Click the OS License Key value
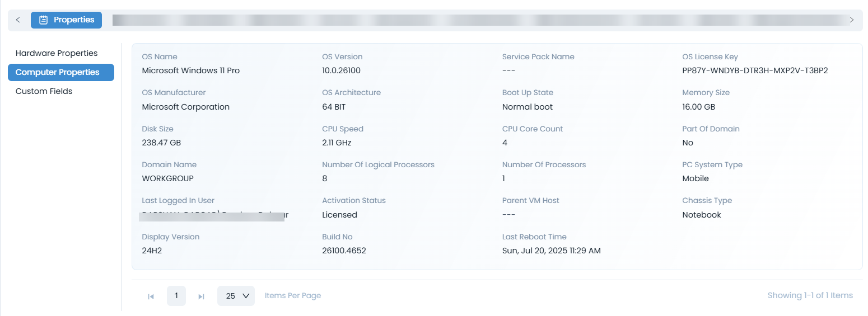 pyautogui.click(x=755, y=70)
